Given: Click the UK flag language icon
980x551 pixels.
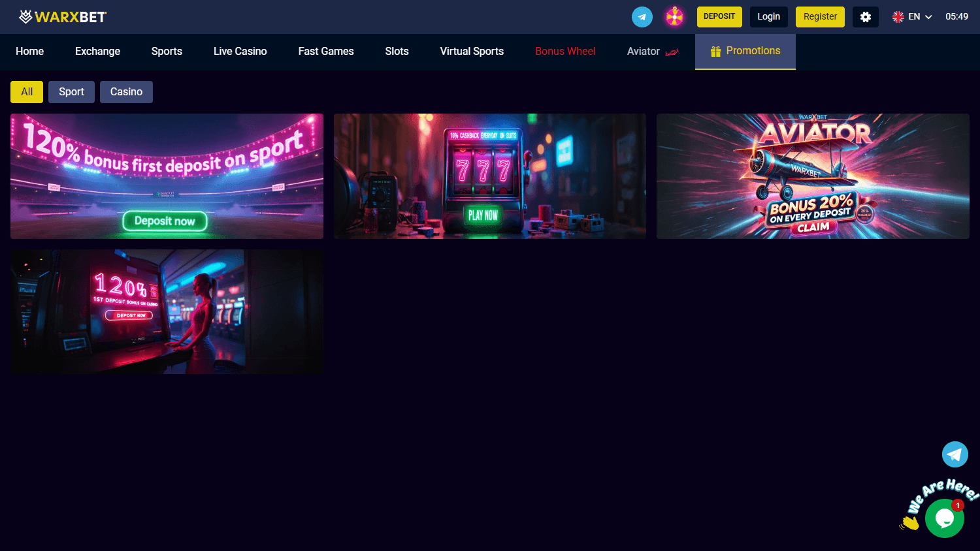Looking at the screenshot, I should pyautogui.click(x=898, y=17).
